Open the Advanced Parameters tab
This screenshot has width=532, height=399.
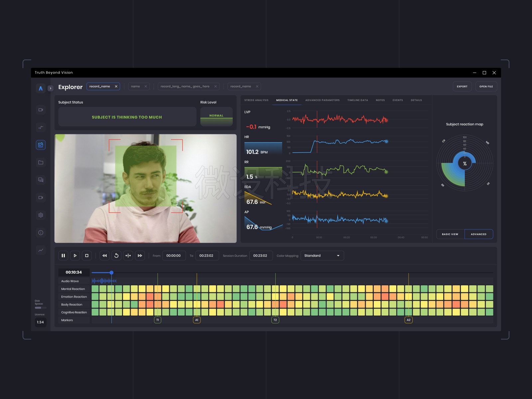(x=323, y=100)
